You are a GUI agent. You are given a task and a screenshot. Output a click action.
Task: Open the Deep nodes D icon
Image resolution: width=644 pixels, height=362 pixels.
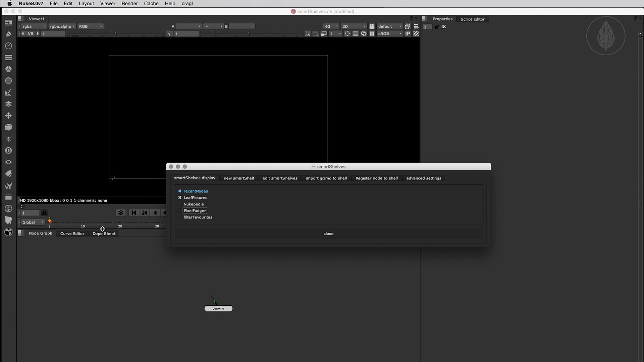[x=8, y=150]
